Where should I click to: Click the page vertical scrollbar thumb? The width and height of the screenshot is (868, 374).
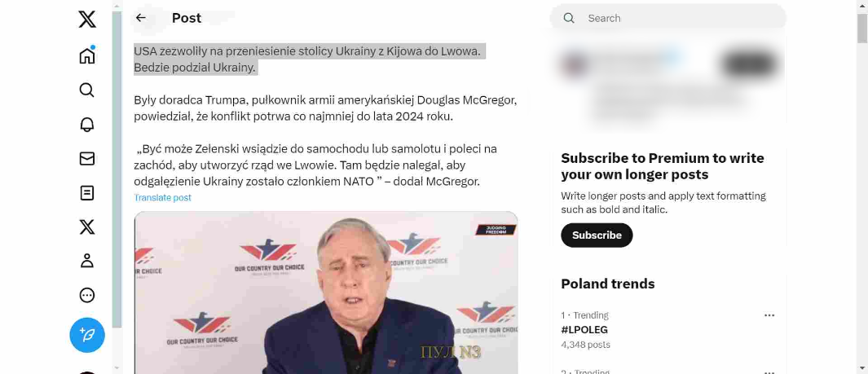862,27
